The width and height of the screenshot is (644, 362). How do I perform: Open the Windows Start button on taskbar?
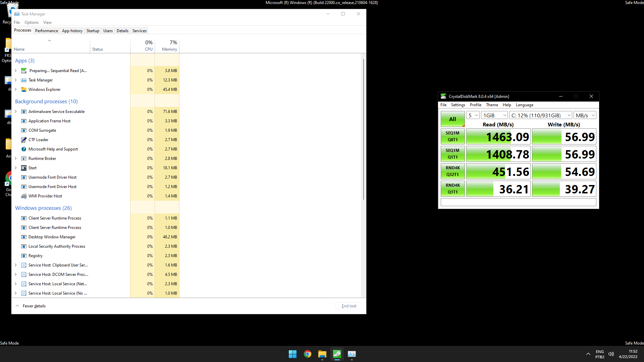(x=292, y=354)
